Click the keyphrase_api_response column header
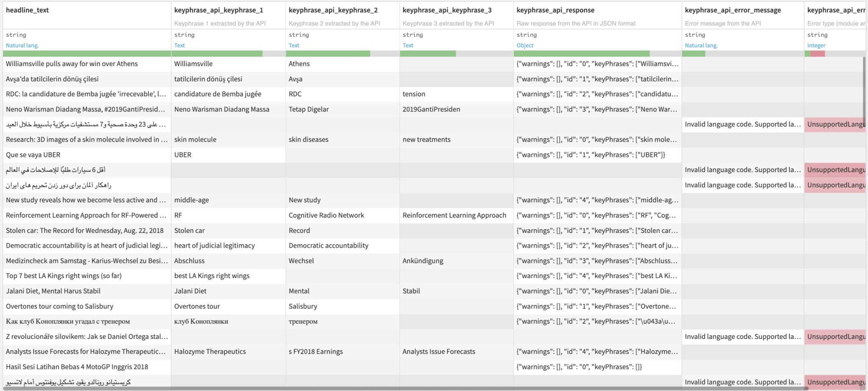The height and width of the screenshot is (391, 868). [555, 10]
